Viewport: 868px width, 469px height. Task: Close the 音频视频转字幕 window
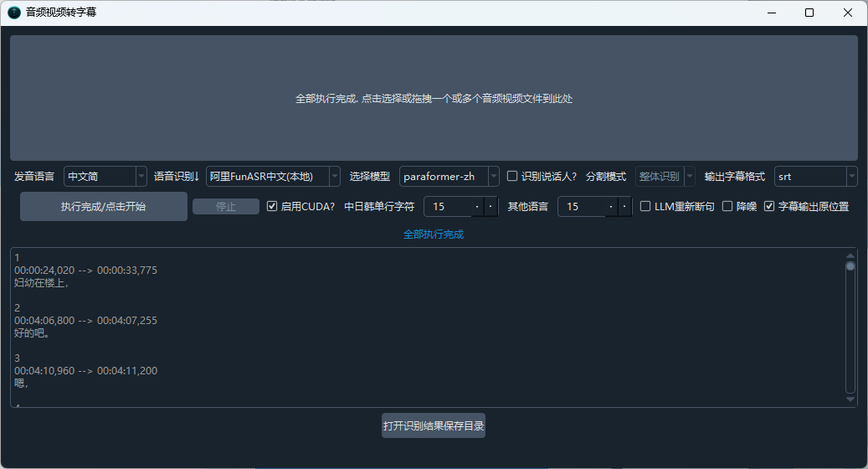point(848,13)
